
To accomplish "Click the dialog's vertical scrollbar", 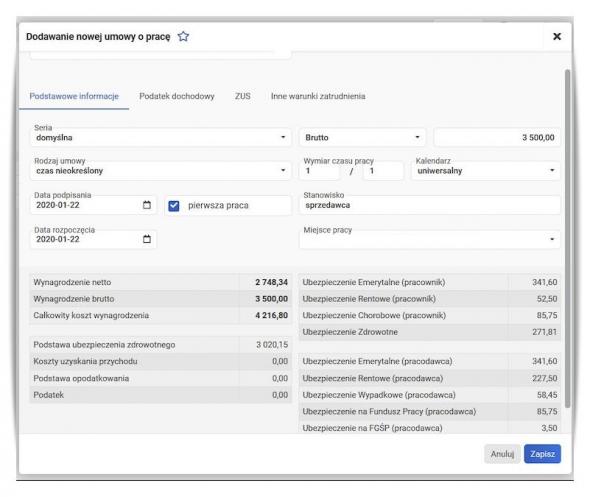I will 567,239.
